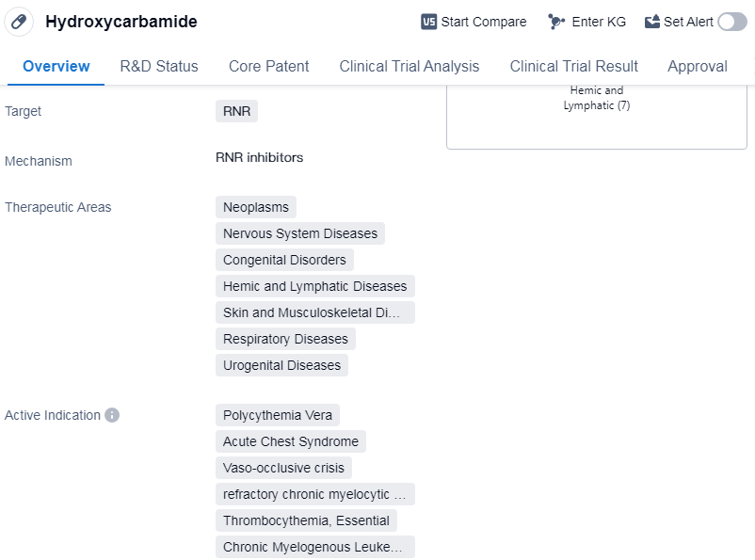Expand truncated Skin and Musculoskeletal tag

point(314,312)
